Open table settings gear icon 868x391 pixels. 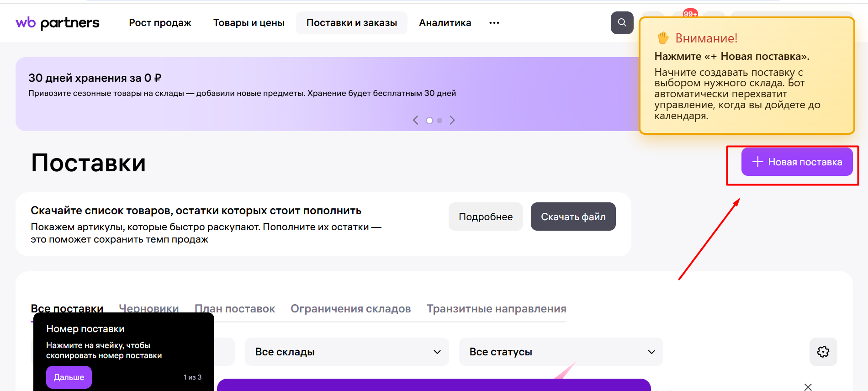[823, 352]
